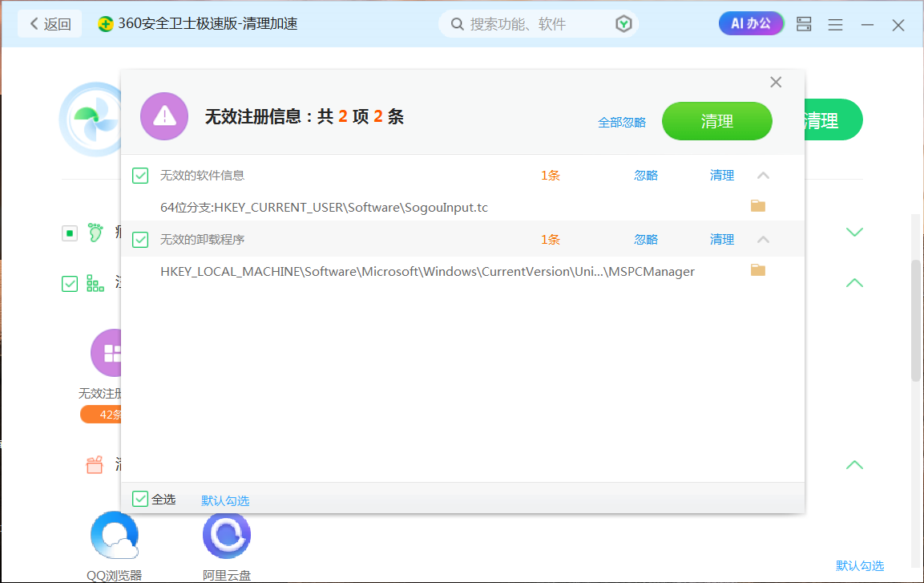The height and width of the screenshot is (583, 924).
Task: Expand the footprint section in main window
Action: click(x=854, y=232)
